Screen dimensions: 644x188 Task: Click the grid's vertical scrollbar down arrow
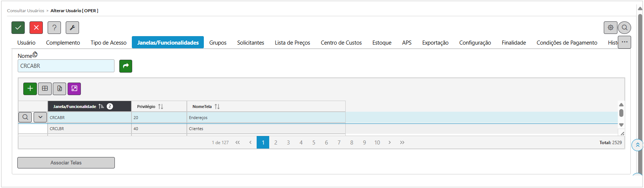coord(621,125)
